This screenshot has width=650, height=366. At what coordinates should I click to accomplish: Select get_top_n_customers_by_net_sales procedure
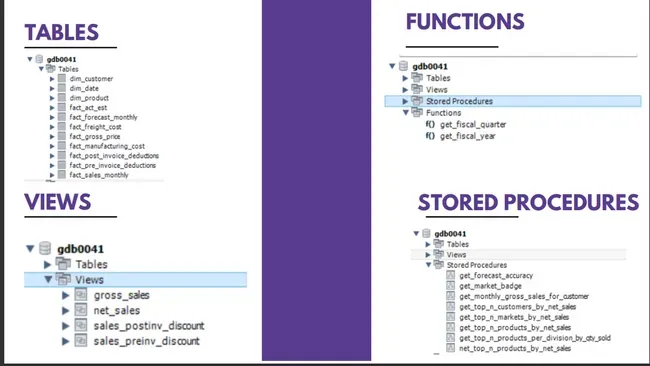coord(517,307)
